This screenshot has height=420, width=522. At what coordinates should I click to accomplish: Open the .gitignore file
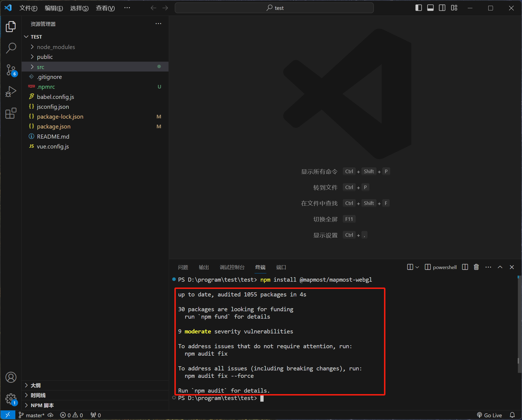[95, 77]
